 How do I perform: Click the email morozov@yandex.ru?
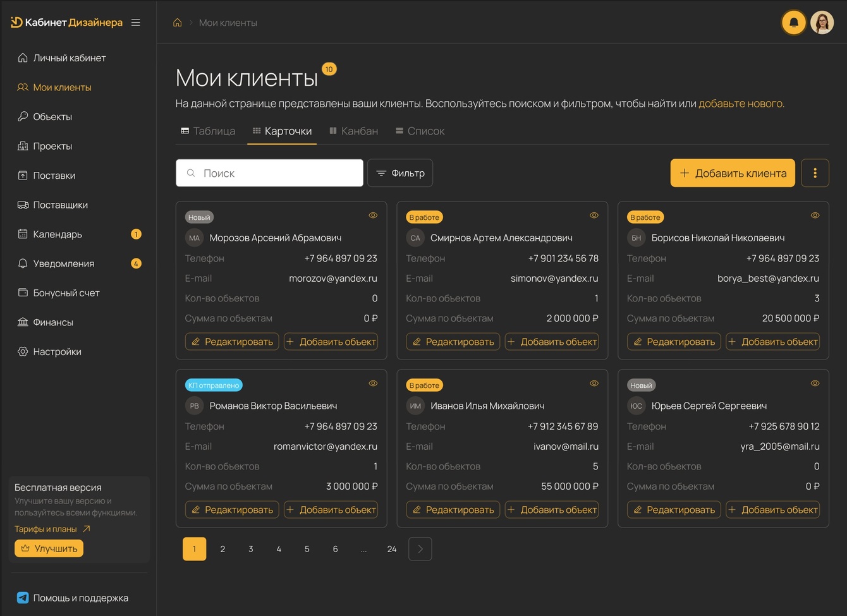(x=333, y=279)
